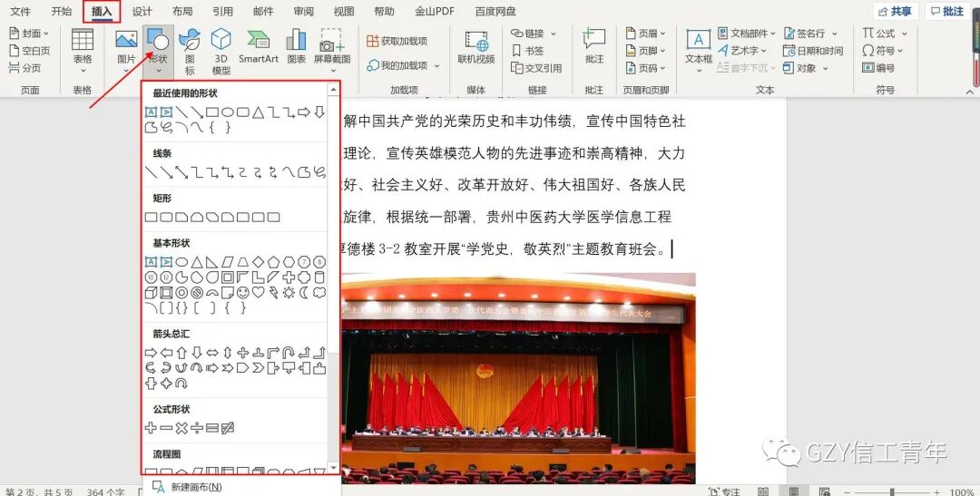The image size is (980, 496).
Task: Select the heart shape in 基本形状
Action: 258,292
